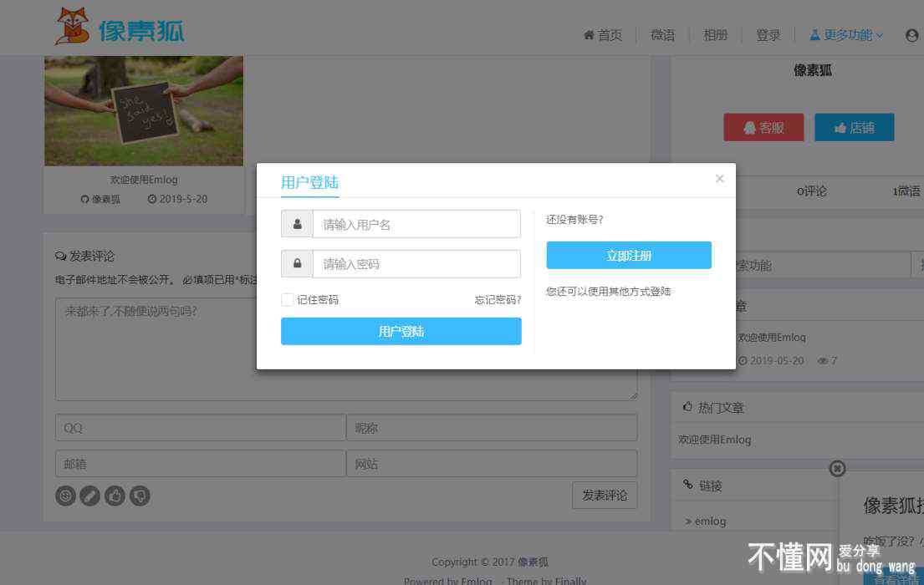Image resolution: width=924 pixels, height=585 pixels.
Task: Open the 相册 nav item
Action: click(x=715, y=35)
